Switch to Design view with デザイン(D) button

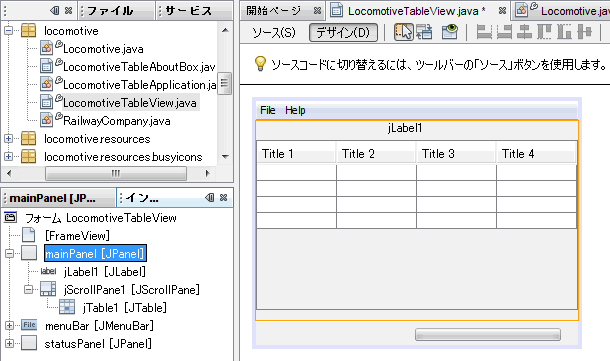343,32
